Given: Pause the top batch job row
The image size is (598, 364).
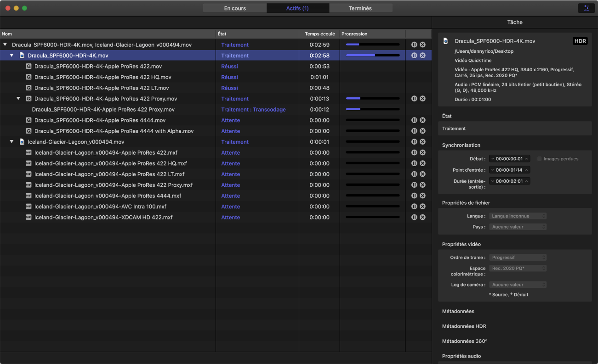Looking at the screenshot, I should pyautogui.click(x=414, y=45).
